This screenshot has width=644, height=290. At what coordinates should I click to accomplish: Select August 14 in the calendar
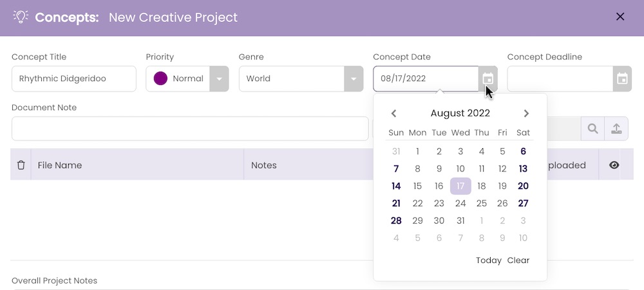click(x=396, y=186)
